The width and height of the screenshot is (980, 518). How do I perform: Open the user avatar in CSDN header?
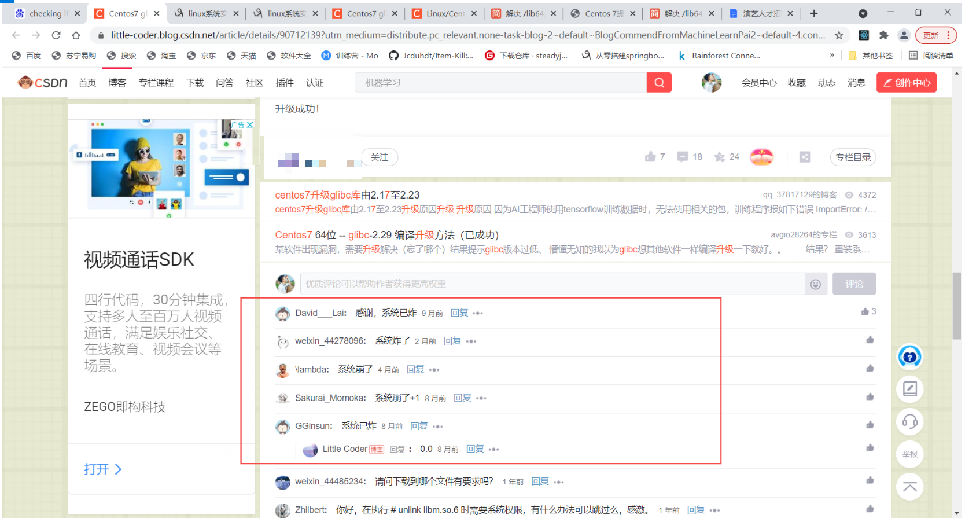coord(712,83)
